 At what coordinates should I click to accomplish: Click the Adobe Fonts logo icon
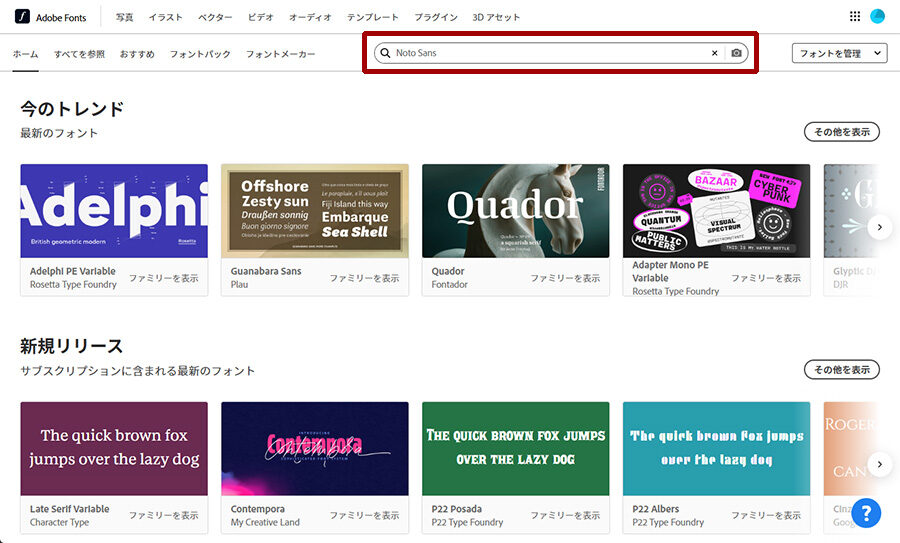pos(22,17)
